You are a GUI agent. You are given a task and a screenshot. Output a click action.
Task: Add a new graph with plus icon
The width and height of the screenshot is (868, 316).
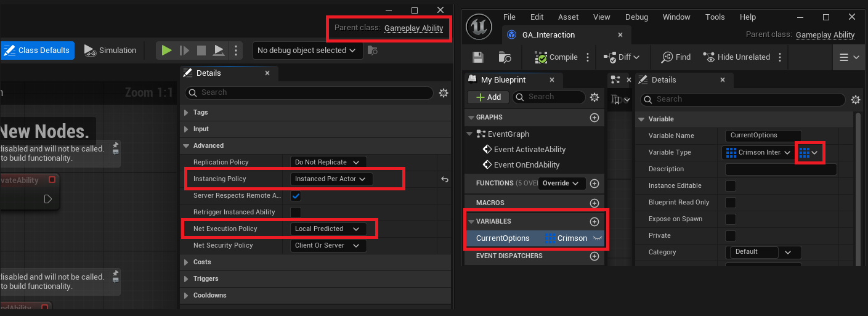pos(594,117)
